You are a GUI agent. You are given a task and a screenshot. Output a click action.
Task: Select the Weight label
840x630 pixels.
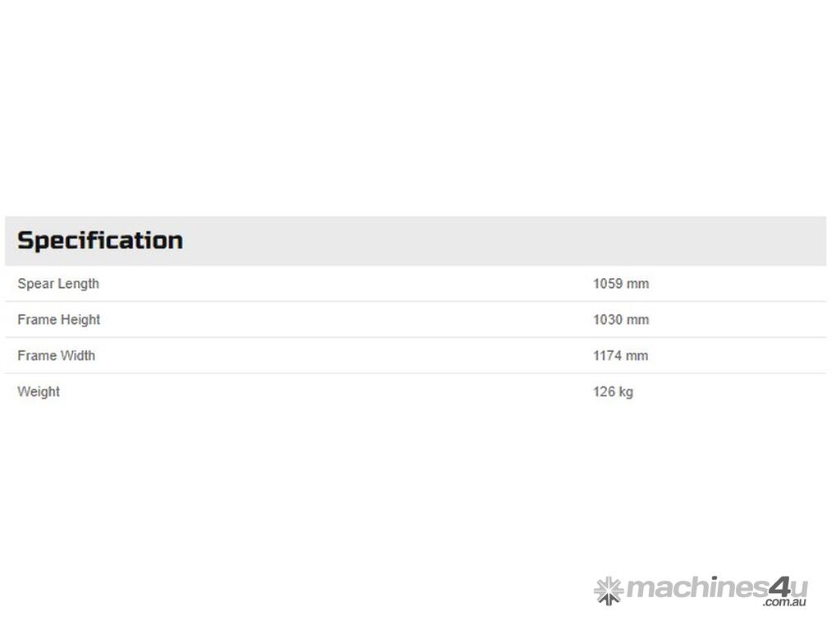[39, 392]
